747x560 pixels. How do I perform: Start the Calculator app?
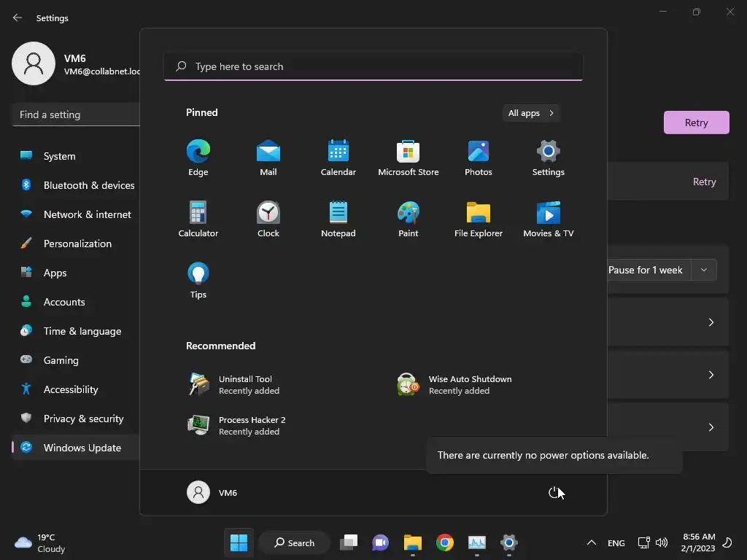click(x=198, y=219)
